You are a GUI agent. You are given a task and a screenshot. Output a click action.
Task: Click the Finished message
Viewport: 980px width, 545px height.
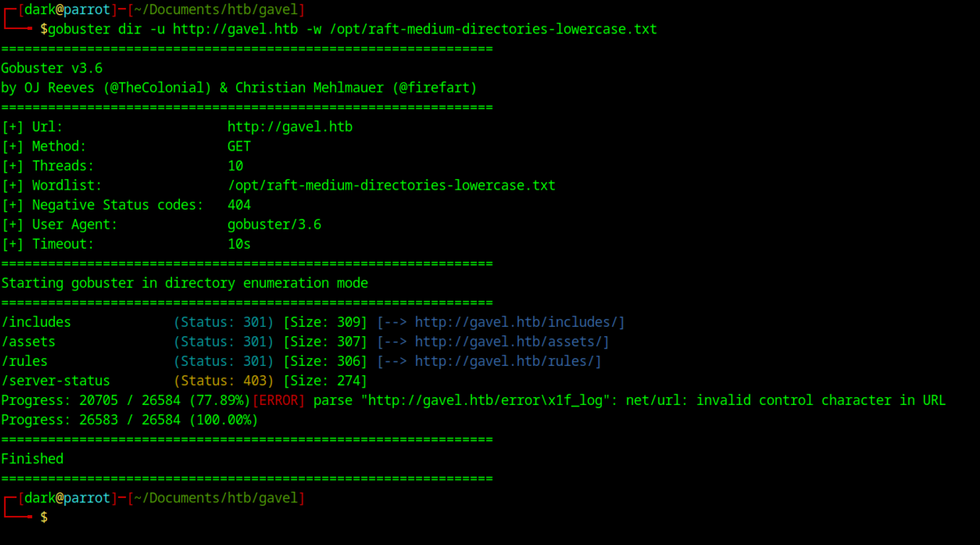32,459
